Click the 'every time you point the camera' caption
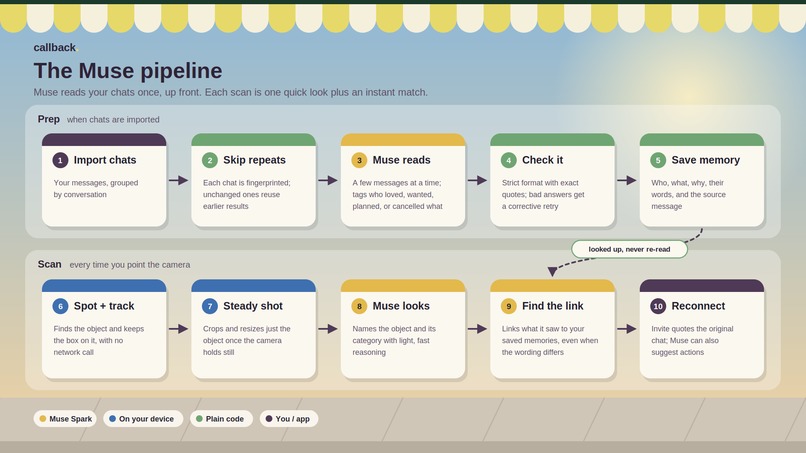 coord(130,265)
